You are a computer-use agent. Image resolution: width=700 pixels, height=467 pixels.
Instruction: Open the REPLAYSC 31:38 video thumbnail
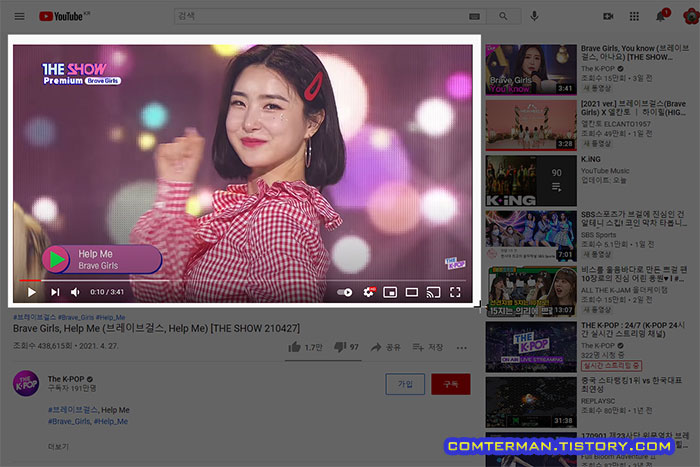coord(531,402)
